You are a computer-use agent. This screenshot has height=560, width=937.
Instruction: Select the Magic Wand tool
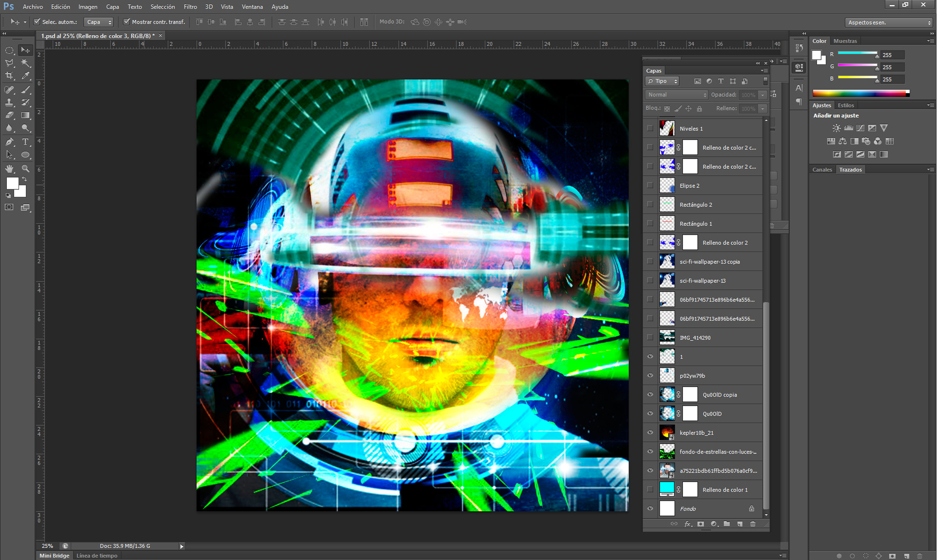(x=25, y=63)
